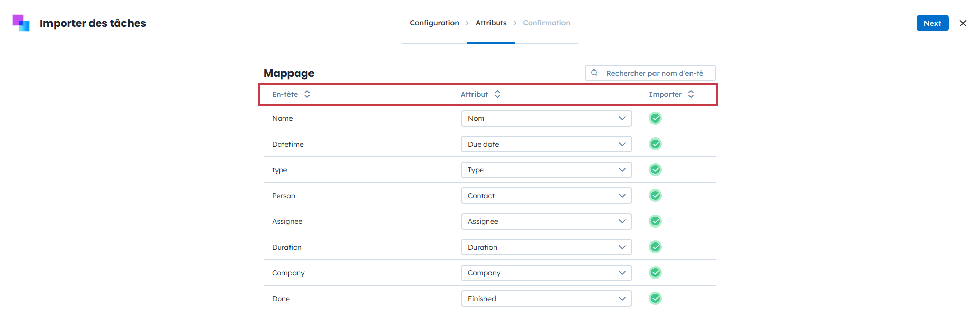This screenshot has height=313, width=980.
Task: Expand the Contact attribute dropdown
Action: 546,196
